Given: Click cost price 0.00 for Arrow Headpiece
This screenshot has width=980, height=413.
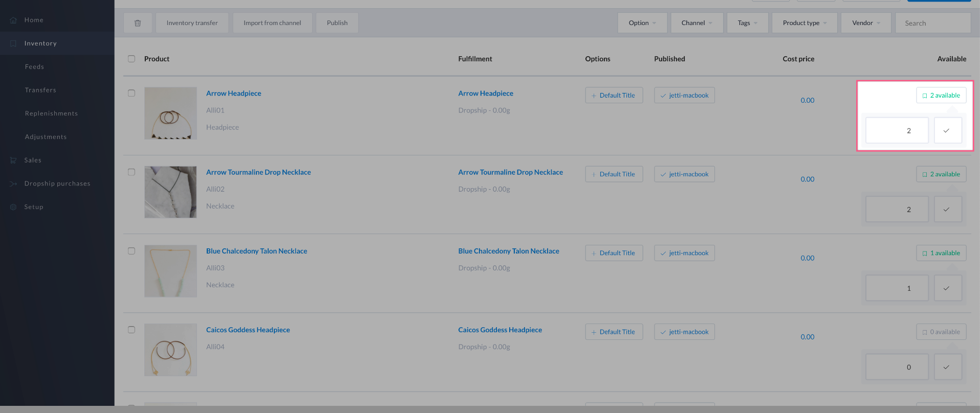Looking at the screenshot, I should point(808,100).
